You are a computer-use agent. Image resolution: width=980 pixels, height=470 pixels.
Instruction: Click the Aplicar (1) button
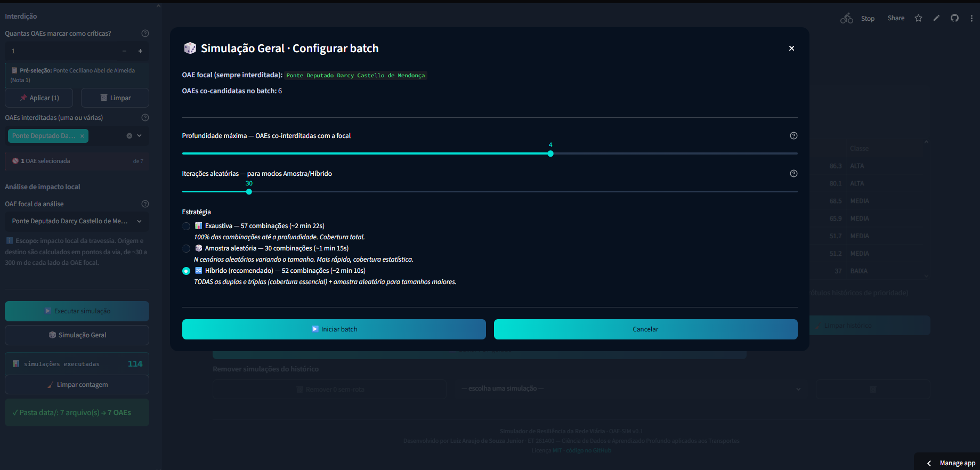tap(39, 98)
